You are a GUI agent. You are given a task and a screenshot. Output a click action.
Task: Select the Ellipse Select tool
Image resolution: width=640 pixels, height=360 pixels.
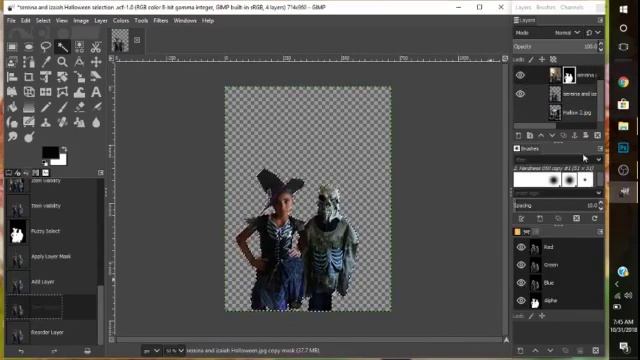tap(29, 47)
